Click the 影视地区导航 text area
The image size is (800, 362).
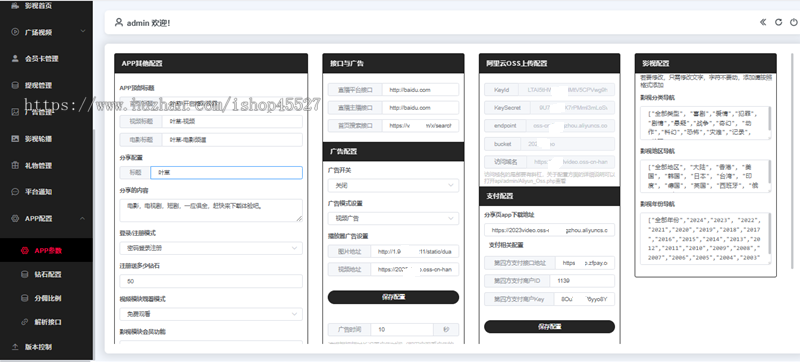pos(706,176)
